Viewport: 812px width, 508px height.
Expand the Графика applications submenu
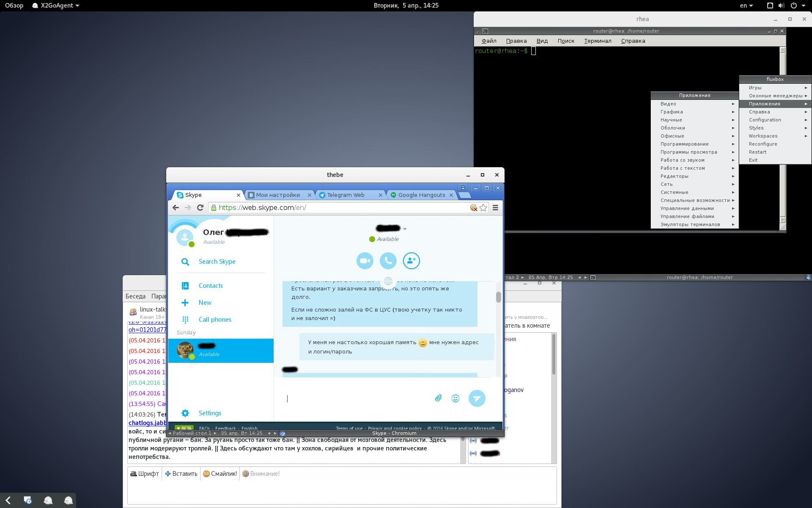click(x=694, y=112)
